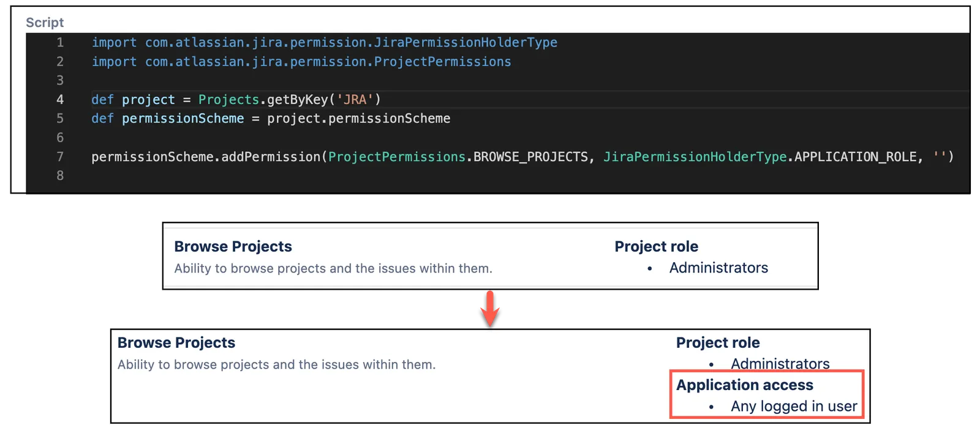This screenshot has height=433, width=980.
Task: Click BROWSE_PROJECTS constant in script
Action: (x=530, y=157)
